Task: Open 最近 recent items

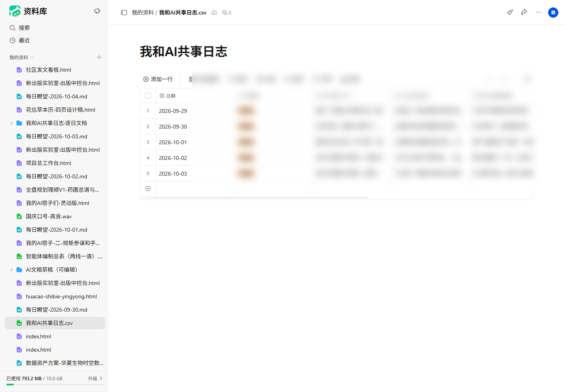Action: point(55,40)
